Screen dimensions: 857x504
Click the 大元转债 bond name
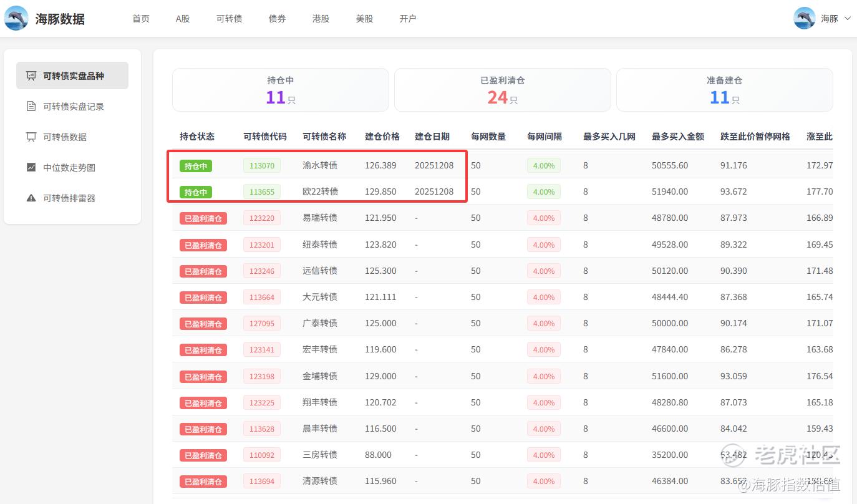pos(320,297)
